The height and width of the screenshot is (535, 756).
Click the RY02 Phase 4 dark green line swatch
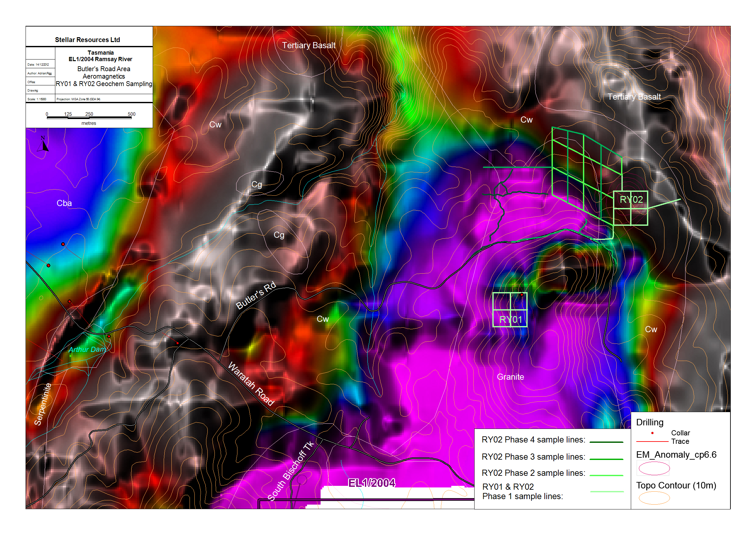tap(606, 442)
